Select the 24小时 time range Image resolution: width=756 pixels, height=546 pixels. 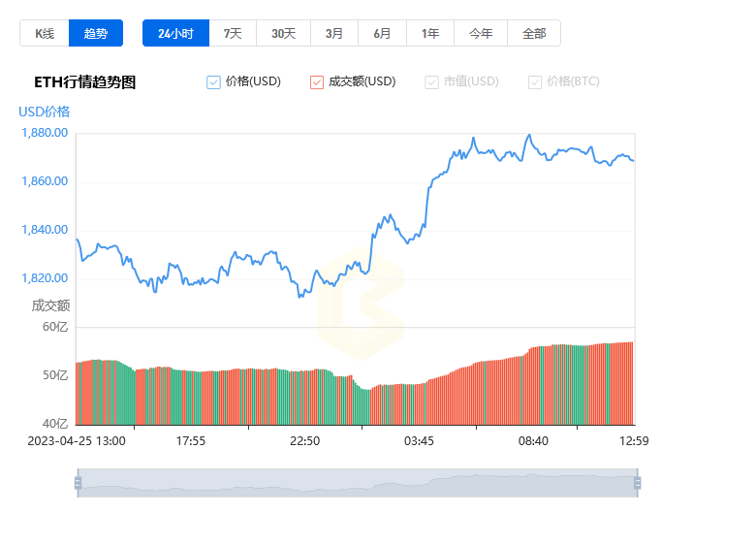click(x=176, y=33)
